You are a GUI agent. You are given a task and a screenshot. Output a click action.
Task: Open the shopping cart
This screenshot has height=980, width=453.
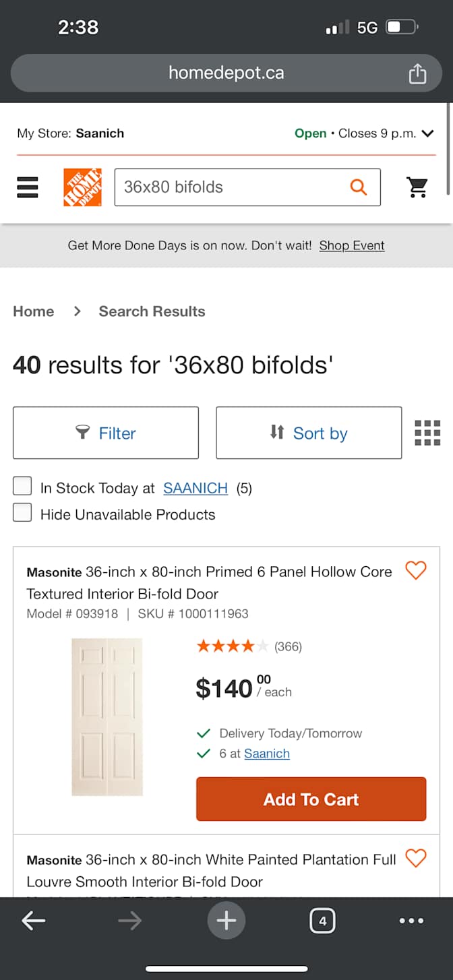point(418,187)
